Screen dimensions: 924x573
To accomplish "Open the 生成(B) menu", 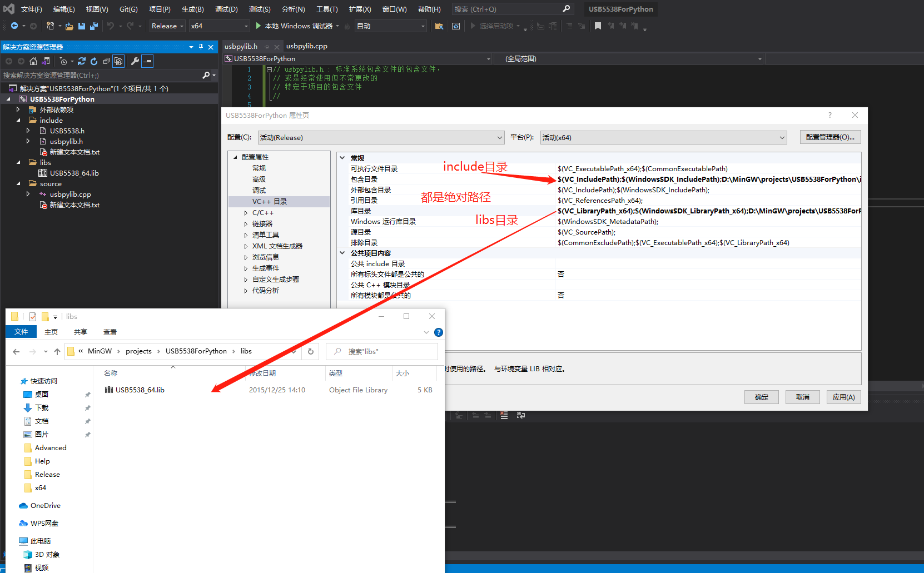I will (192, 9).
